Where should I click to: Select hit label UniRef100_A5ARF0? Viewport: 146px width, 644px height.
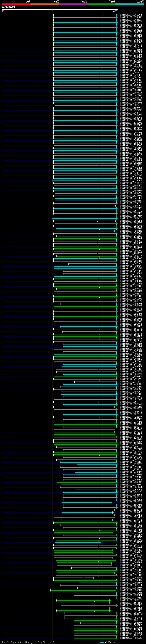pyautogui.click(x=131, y=63)
